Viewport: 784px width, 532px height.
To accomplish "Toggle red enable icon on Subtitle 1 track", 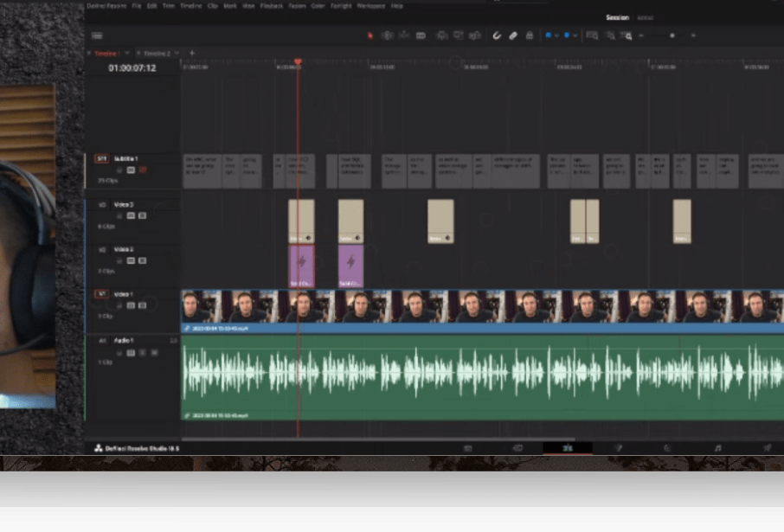I will click(143, 170).
